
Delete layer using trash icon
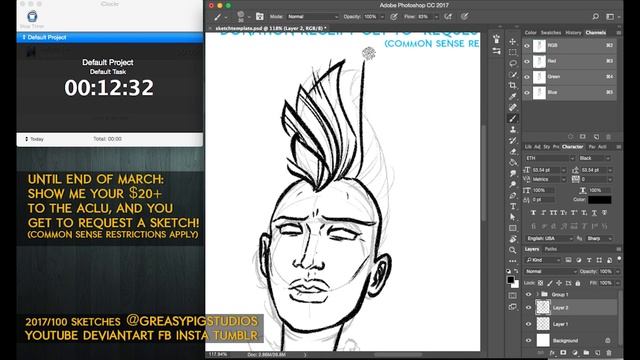(x=609, y=353)
